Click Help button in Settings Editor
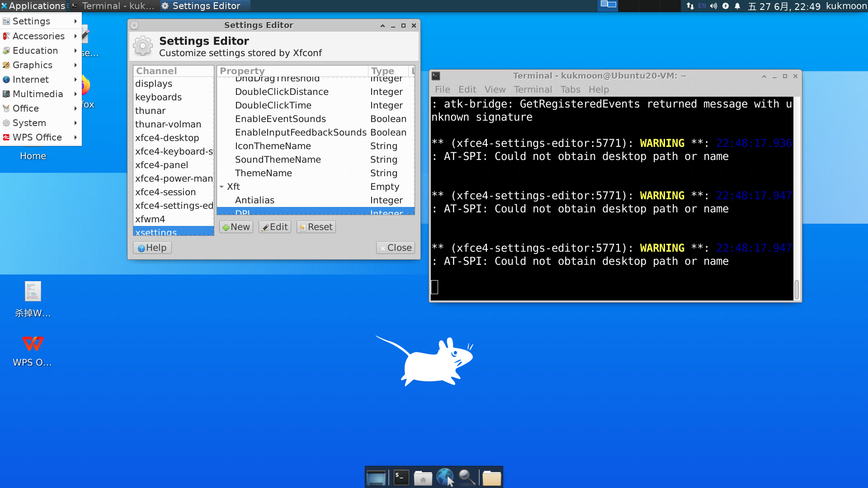 pos(152,248)
